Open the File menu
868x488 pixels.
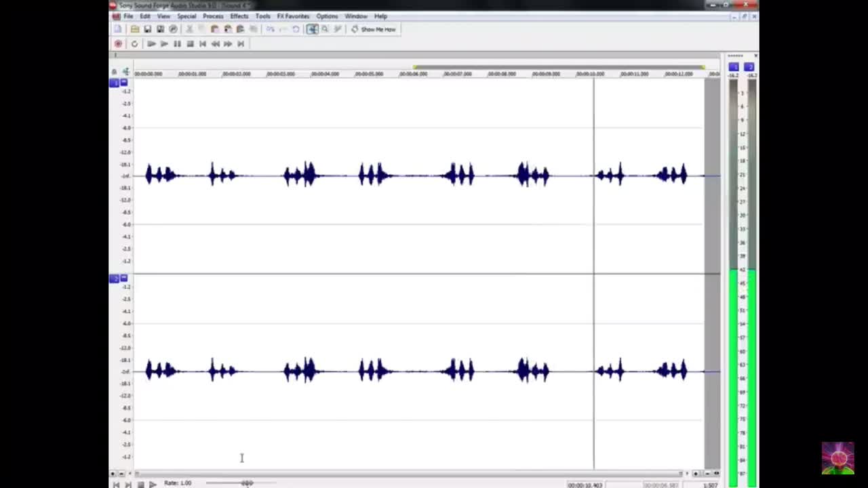point(128,16)
